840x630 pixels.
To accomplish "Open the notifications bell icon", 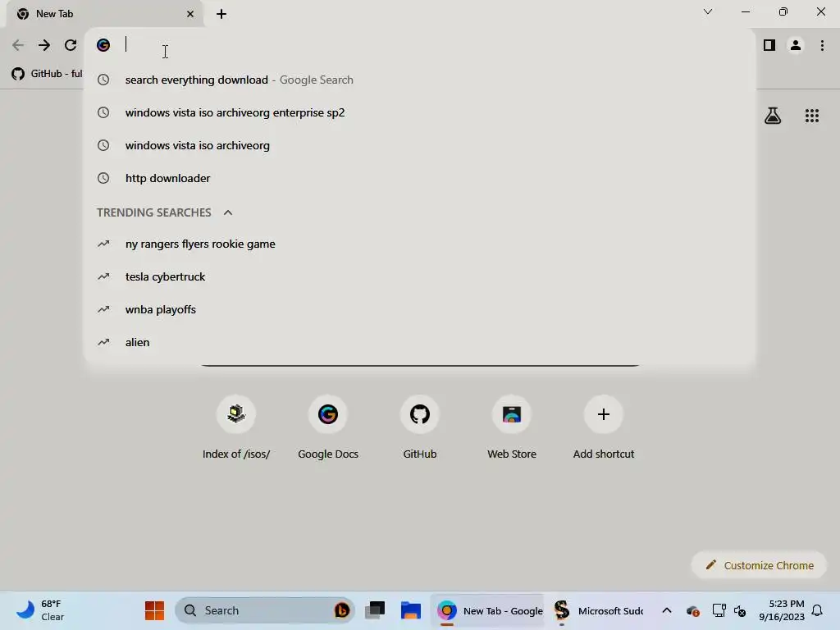I will [x=817, y=610].
